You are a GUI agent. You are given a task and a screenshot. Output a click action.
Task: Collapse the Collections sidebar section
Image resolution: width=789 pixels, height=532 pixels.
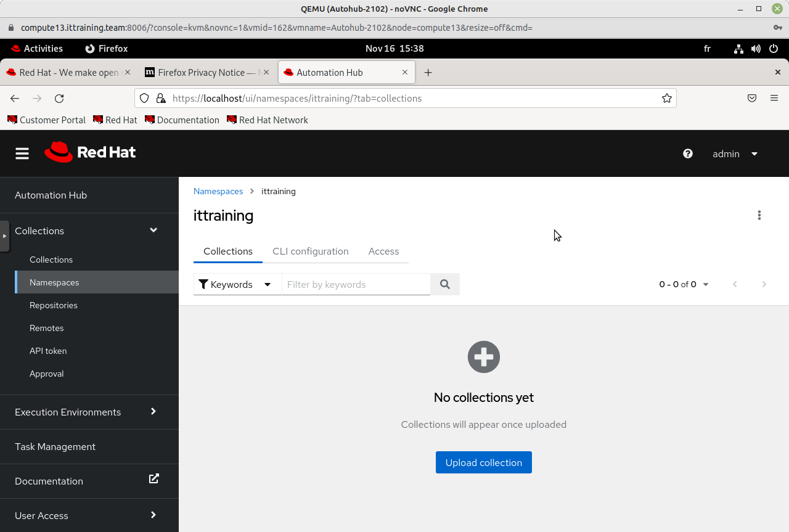(89, 231)
